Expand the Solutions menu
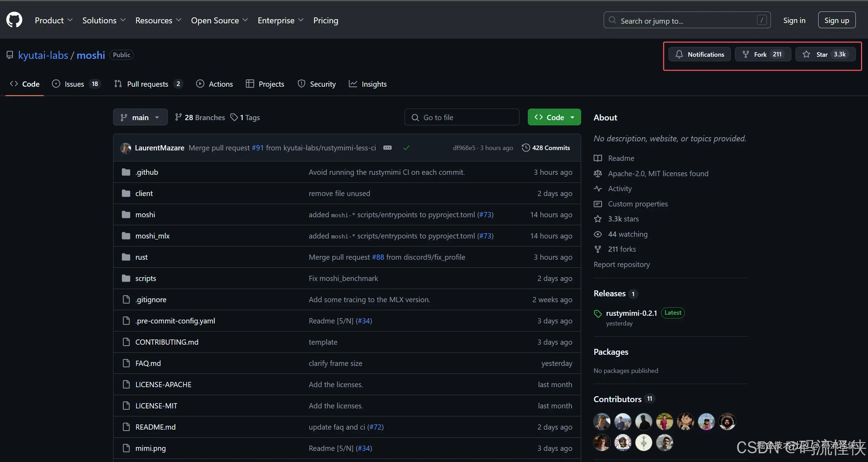This screenshot has height=462, width=868. tap(104, 20)
